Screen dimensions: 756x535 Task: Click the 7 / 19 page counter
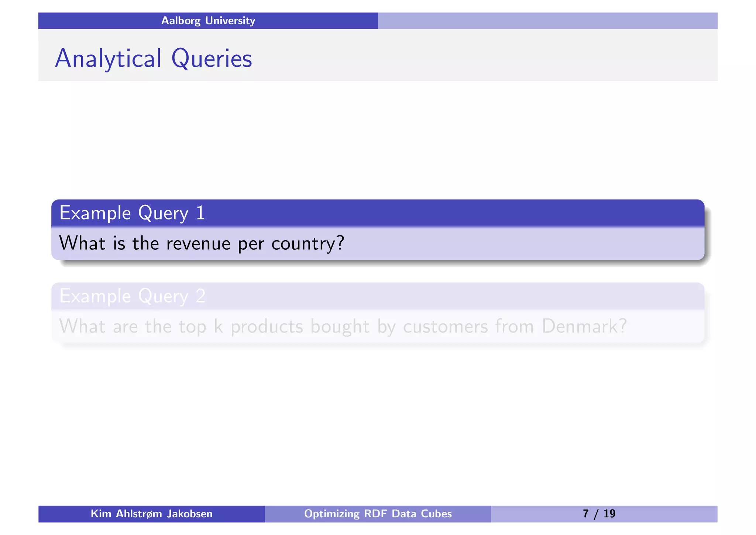pyautogui.click(x=599, y=514)
